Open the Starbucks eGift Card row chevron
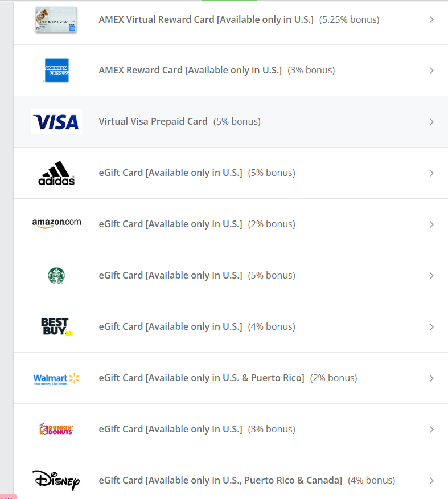 pos(431,276)
